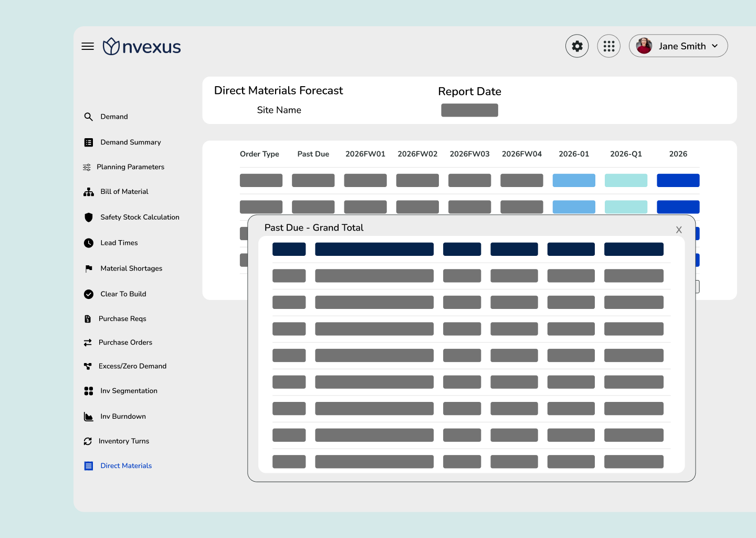The image size is (756, 538).
Task: Click the Material Shortages flag icon
Action: (x=89, y=268)
